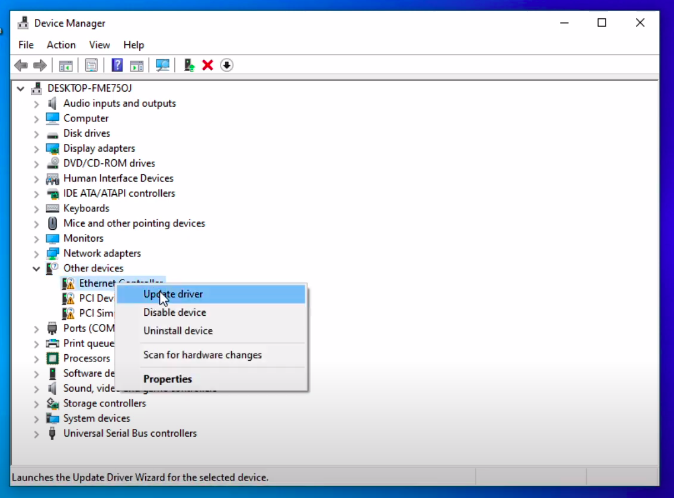This screenshot has width=674, height=498.
Task: Select the Monitors label in tree
Action: pyautogui.click(x=83, y=238)
